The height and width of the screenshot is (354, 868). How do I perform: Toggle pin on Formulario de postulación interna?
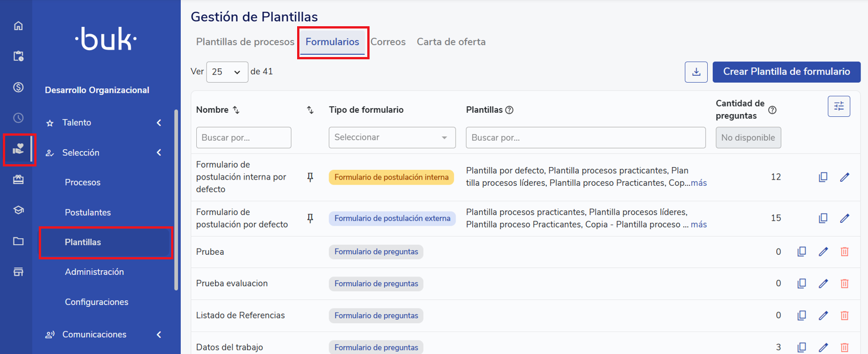tap(310, 177)
